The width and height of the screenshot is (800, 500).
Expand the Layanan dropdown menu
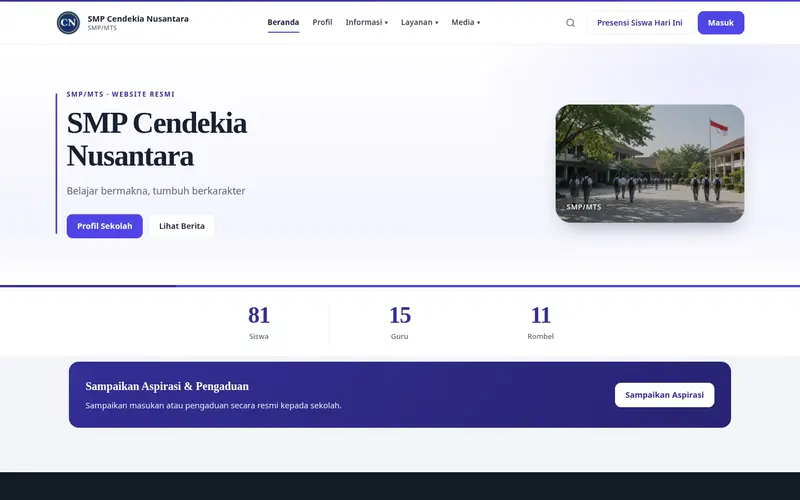[419, 22]
